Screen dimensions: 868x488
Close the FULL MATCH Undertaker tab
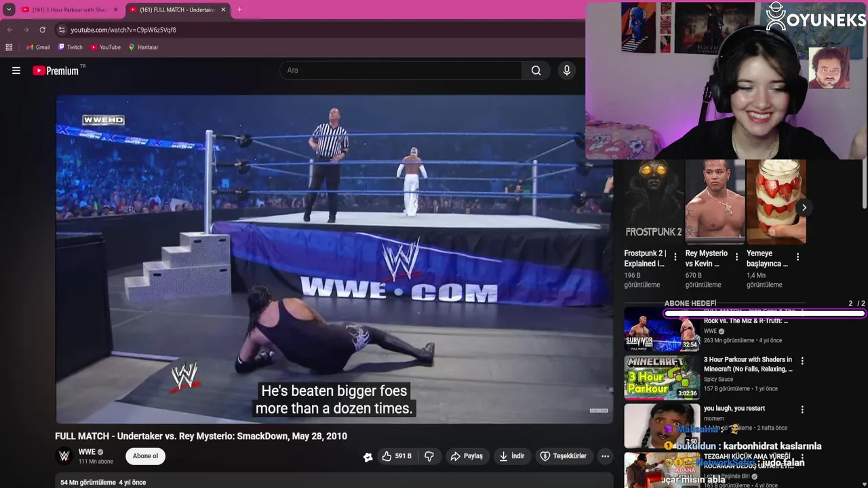223,9
